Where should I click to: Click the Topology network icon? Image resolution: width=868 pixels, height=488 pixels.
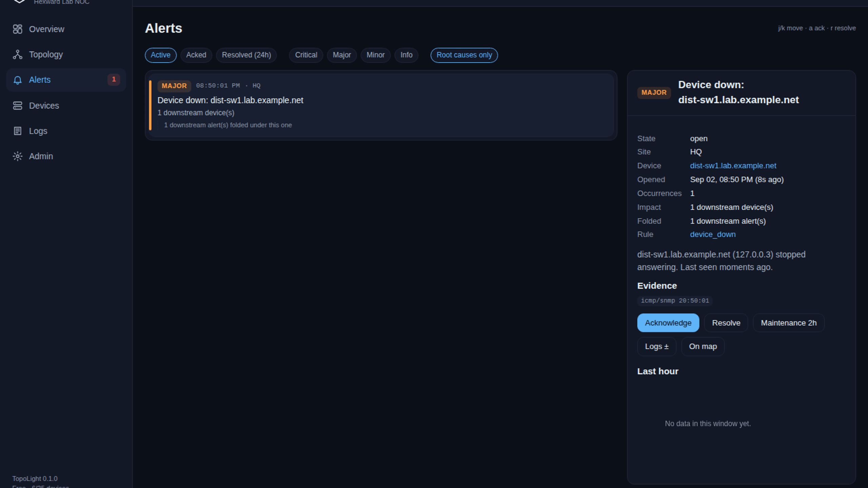click(x=18, y=55)
